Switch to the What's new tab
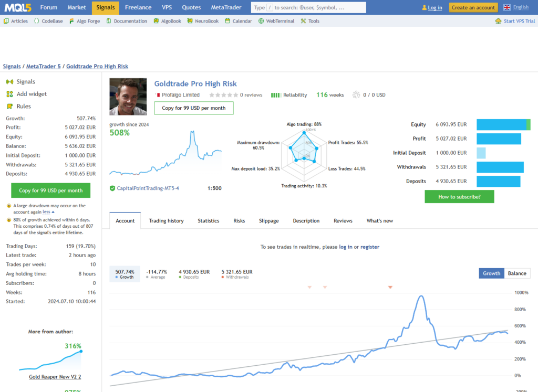 [379, 221]
